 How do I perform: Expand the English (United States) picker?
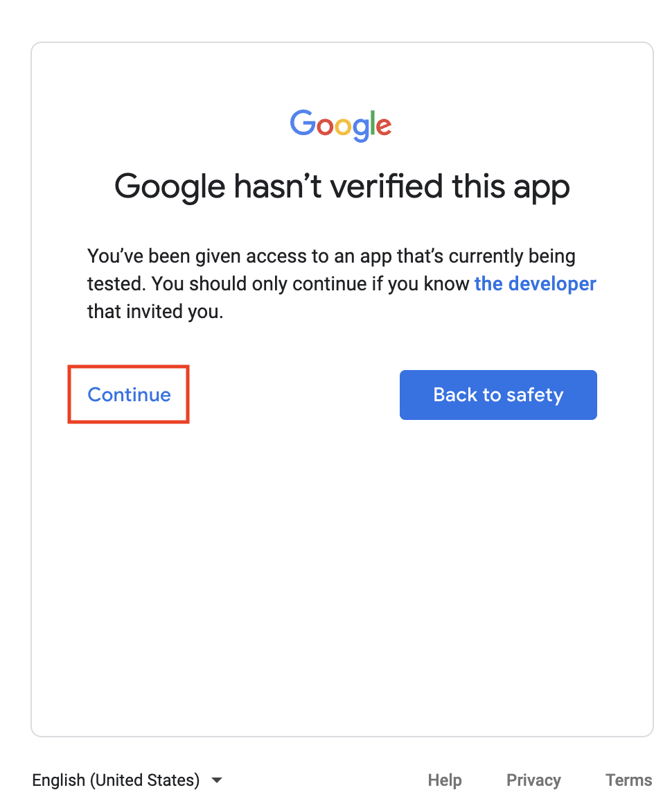[128, 780]
